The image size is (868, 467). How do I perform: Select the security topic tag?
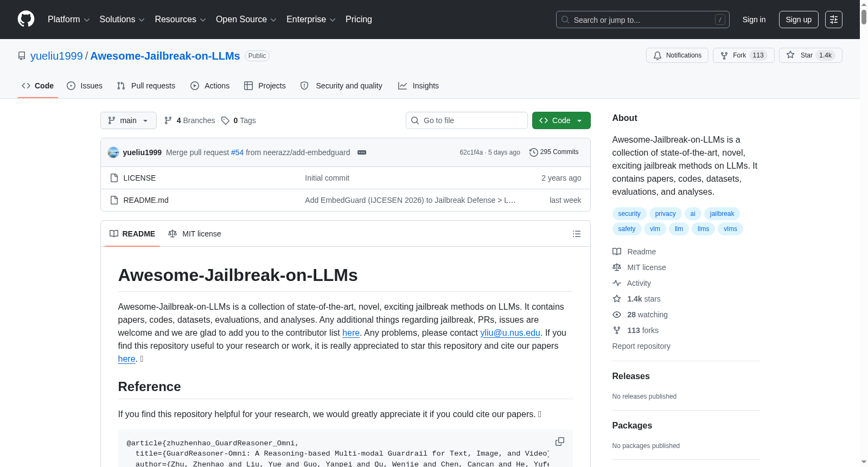(629, 214)
